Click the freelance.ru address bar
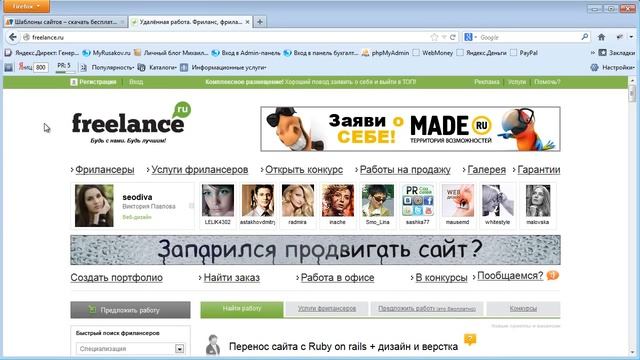This screenshot has width=640, height=360. 227,37
